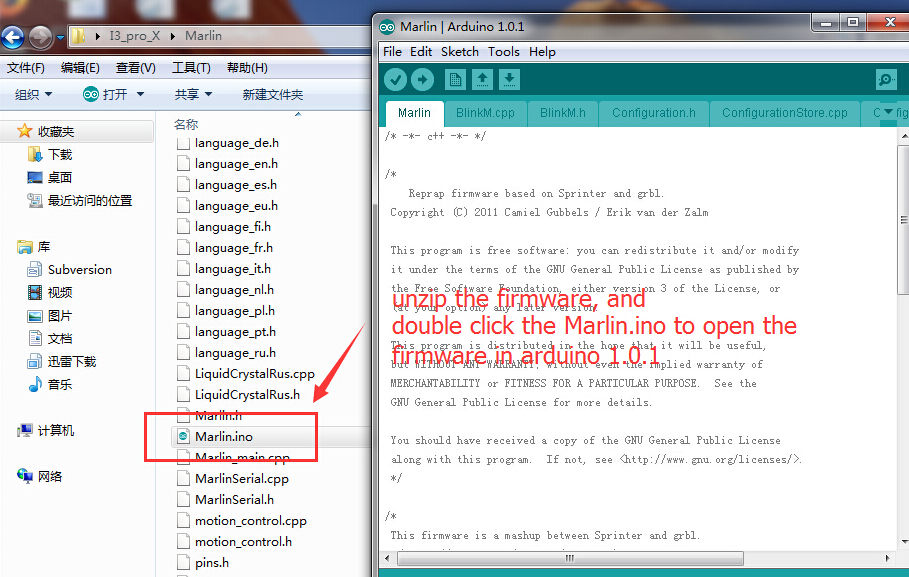The width and height of the screenshot is (909, 577).
Task: Select the Favorites star icon in sidebar
Action: [24, 131]
